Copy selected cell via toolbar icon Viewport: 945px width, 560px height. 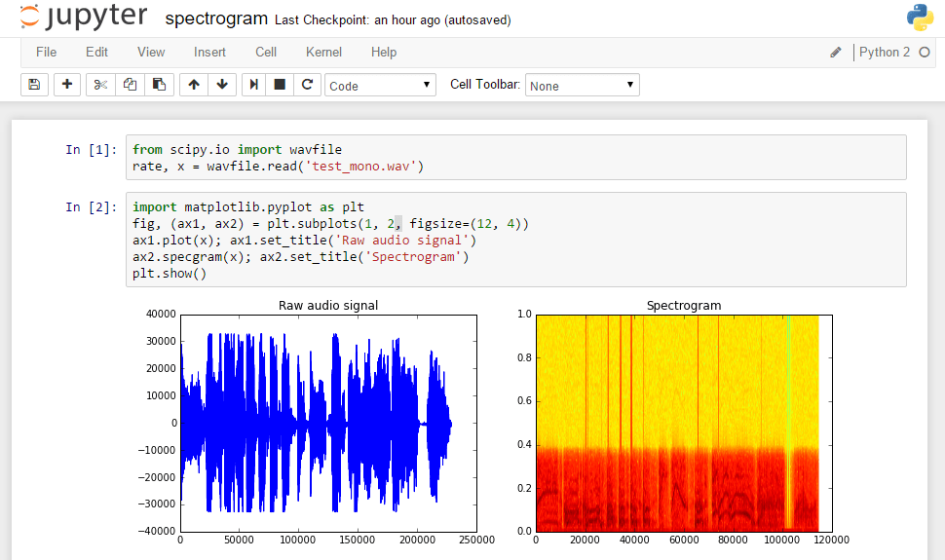coord(130,85)
